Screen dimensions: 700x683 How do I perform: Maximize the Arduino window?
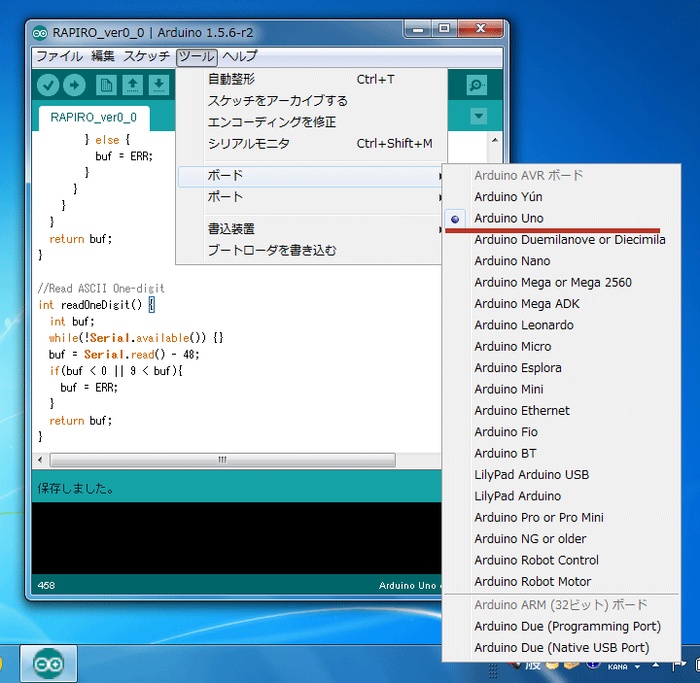pyautogui.click(x=444, y=29)
